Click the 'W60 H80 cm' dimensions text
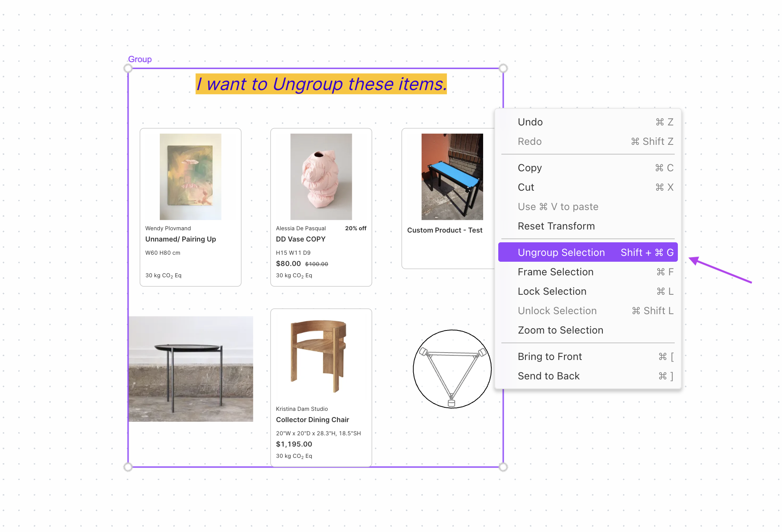 coord(162,253)
